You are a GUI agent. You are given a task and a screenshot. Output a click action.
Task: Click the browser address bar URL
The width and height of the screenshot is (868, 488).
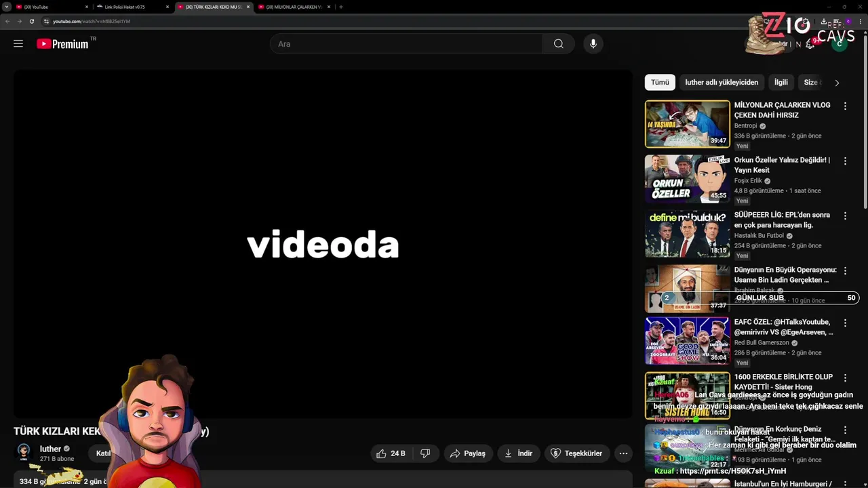coord(92,21)
